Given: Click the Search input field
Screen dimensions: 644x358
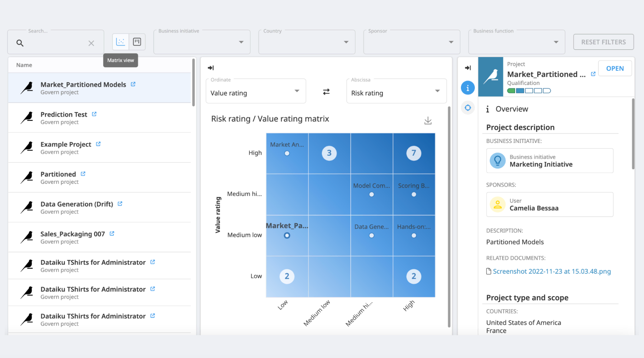Looking at the screenshot, I should click(x=55, y=42).
